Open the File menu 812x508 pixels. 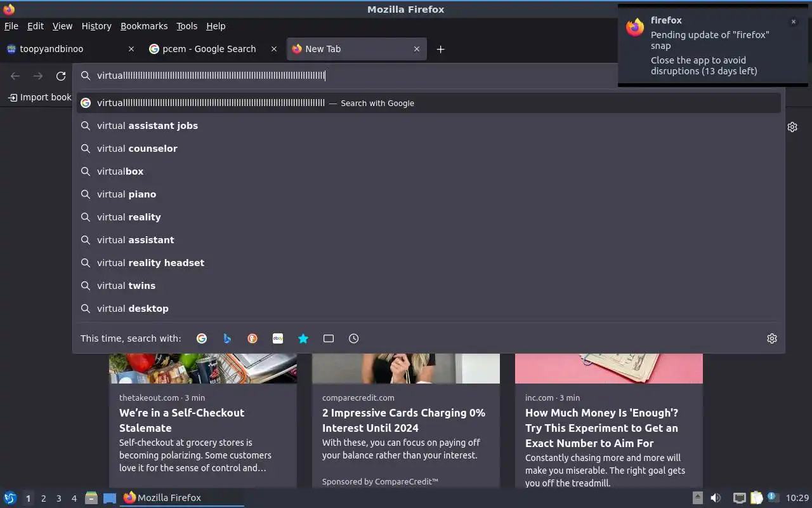click(11, 26)
